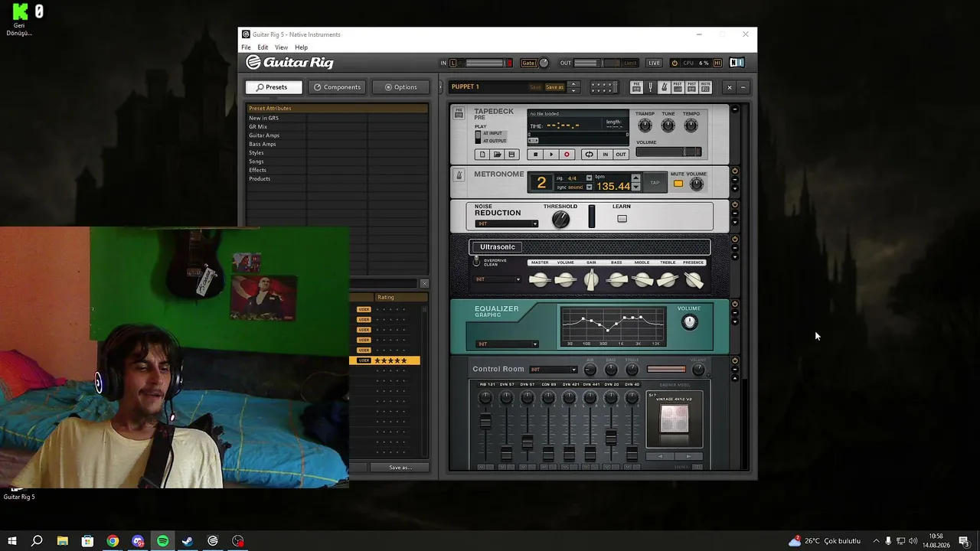
Task: Create a new file in Tapedeck
Action: click(482, 155)
